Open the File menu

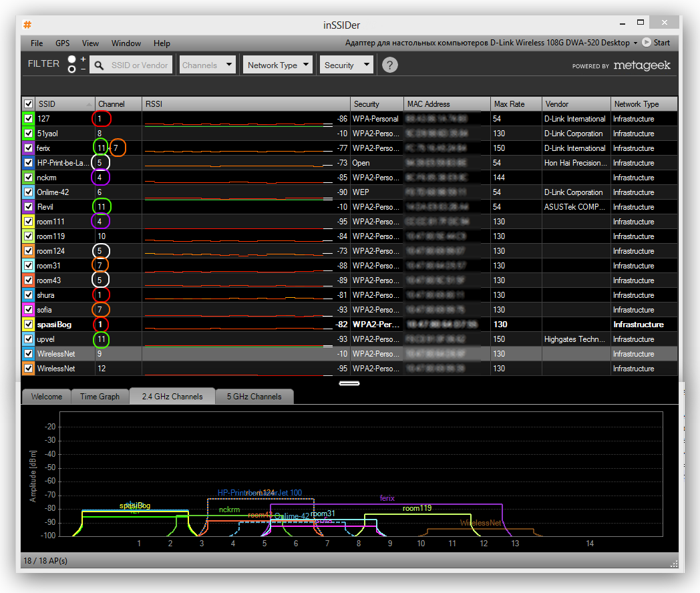(37, 43)
